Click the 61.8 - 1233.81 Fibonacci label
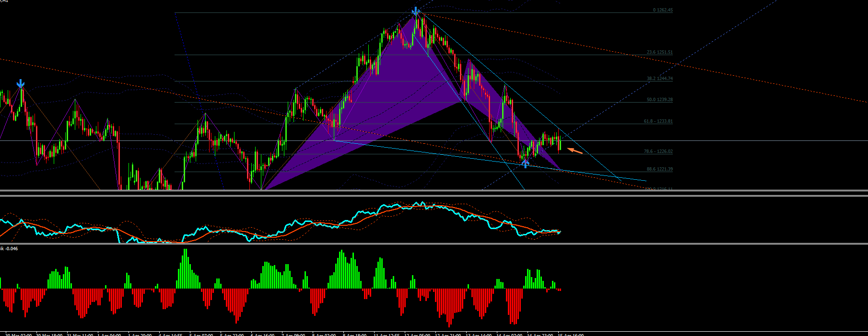 [658, 121]
